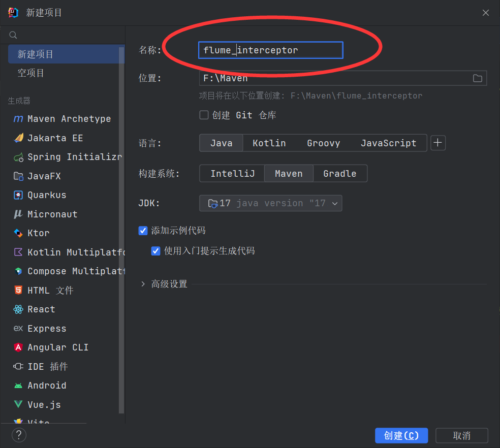Click the generator list vertical scrollbar
The image size is (500, 448).
pyautogui.click(x=121, y=230)
